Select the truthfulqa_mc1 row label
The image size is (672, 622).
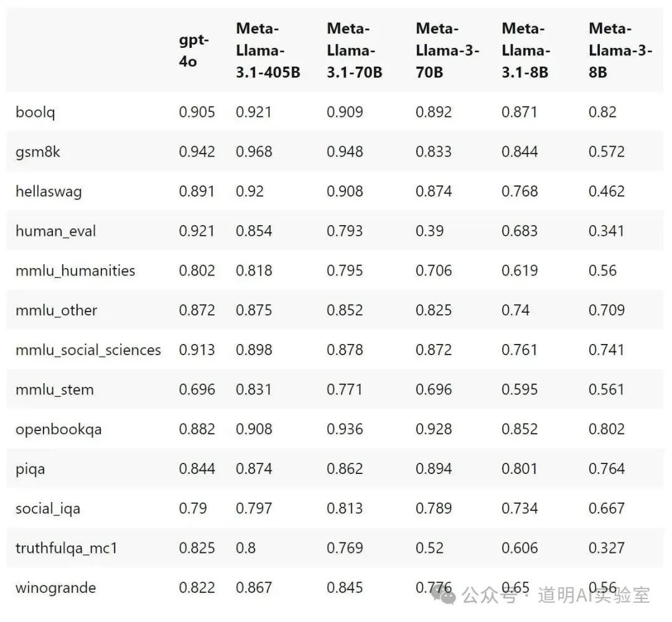pyautogui.click(x=67, y=548)
